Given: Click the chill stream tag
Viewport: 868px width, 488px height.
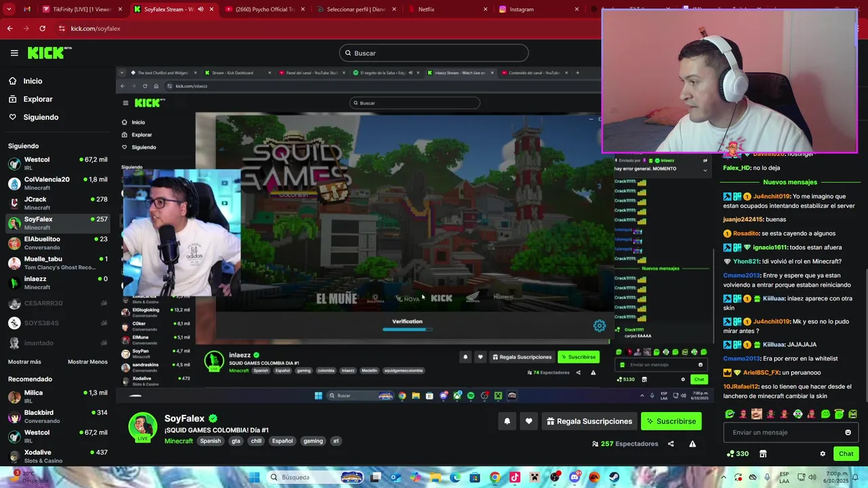Looking at the screenshot, I should [256, 441].
